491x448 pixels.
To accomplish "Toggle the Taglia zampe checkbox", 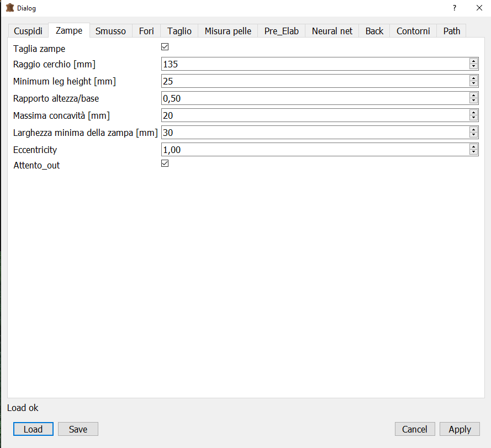I will click(165, 48).
